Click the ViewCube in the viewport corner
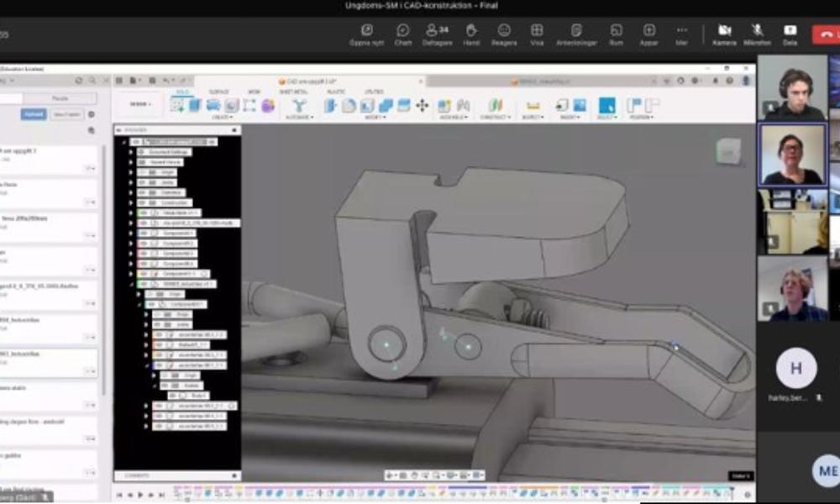This screenshot has width=840, height=504. [x=728, y=150]
